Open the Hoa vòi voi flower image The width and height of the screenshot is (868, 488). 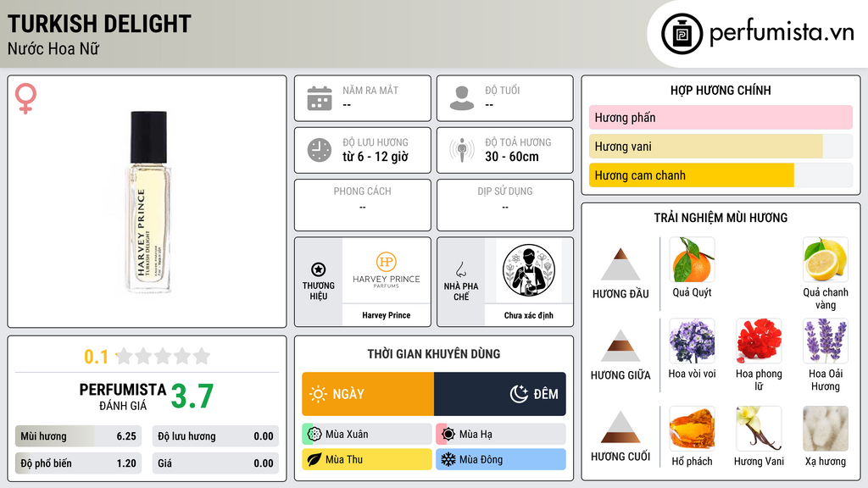coord(692,341)
